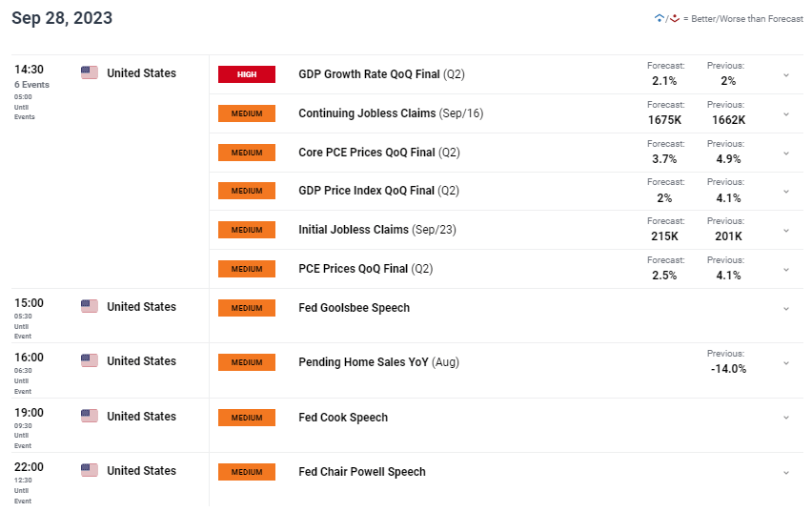The width and height of the screenshot is (812, 512).
Task: Click the MEDIUM badge next to Fed Cook Speech
Action: point(247,418)
